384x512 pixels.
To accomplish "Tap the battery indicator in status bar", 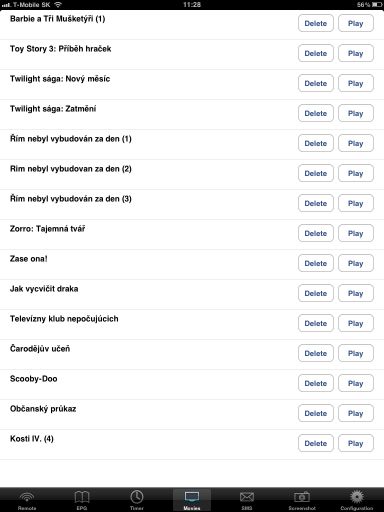I will 377,5.
